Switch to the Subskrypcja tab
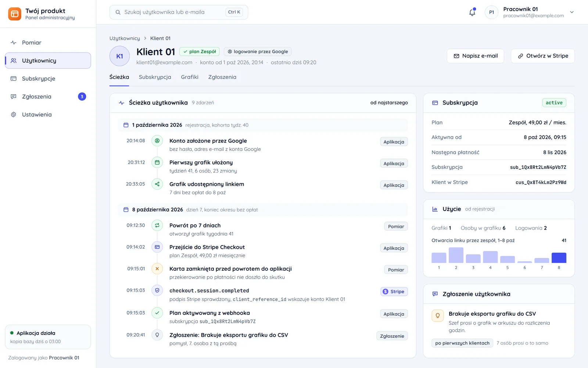This screenshot has height=368, width=588. tap(155, 77)
